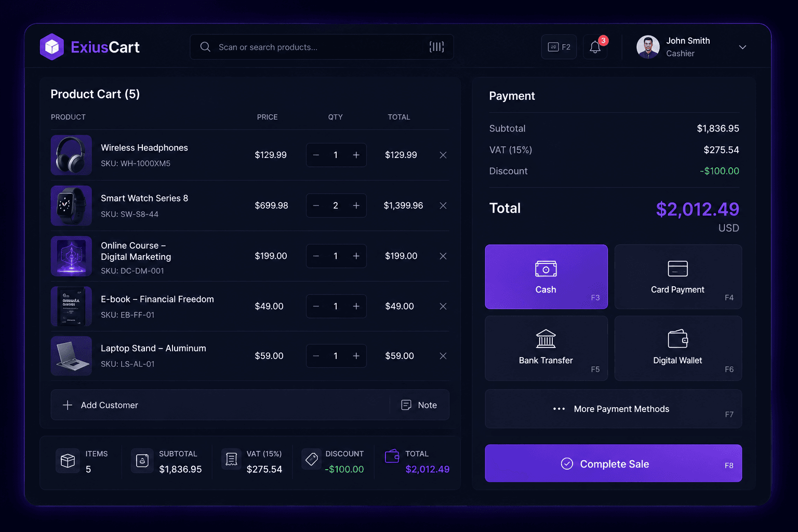Increase Online Course Digital Marketing quantity
Screen dimensions: 798x532
(x=356, y=256)
